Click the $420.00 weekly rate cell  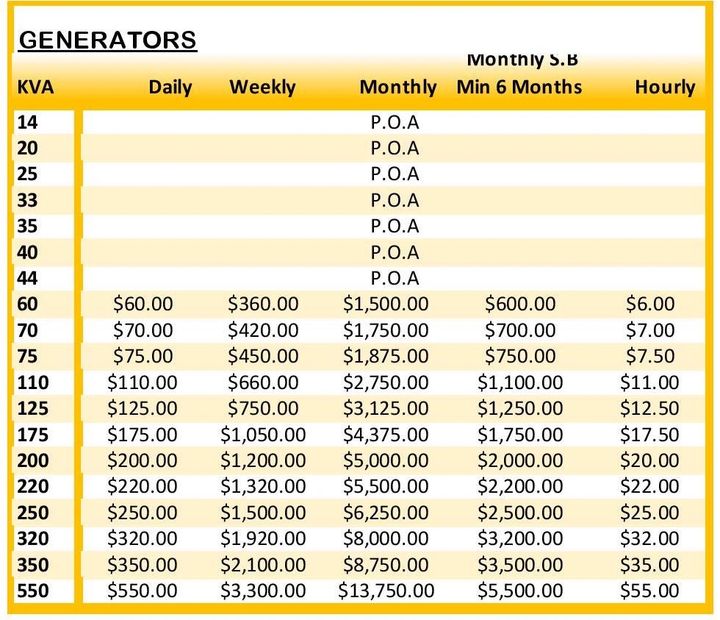[263, 330]
